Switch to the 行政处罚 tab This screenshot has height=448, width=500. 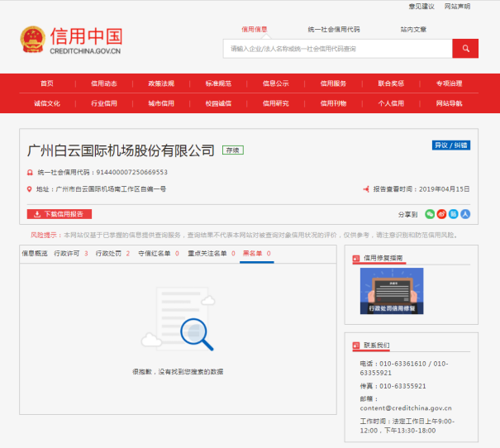[112, 254]
